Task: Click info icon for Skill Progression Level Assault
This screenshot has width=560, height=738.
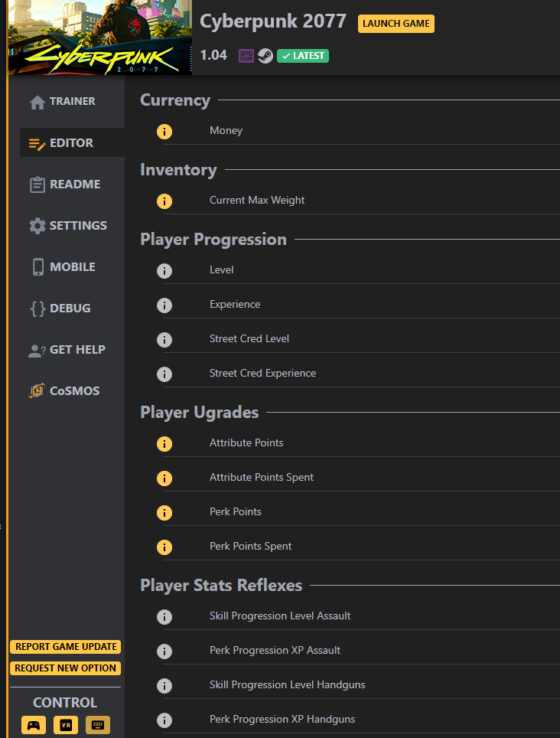Action: click(164, 616)
